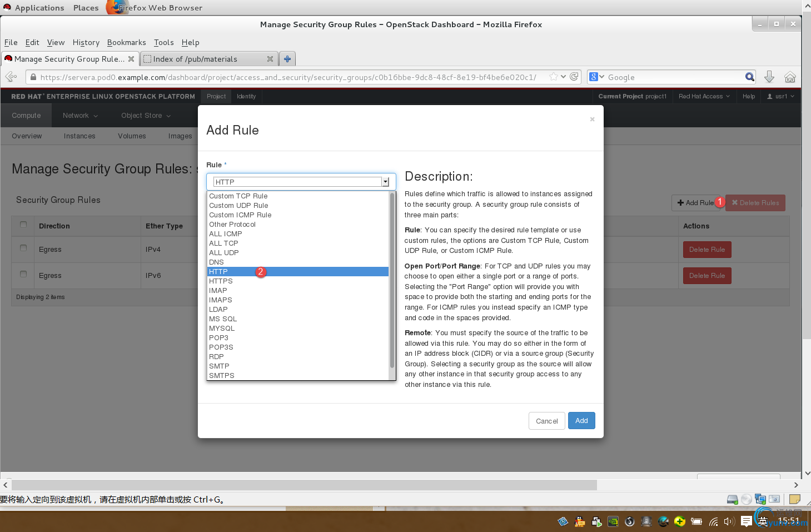The height and width of the screenshot is (532, 811).
Task: Toggle the select-all checkbox in the table header
Action: pyautogui.click(x=23, y=225)
